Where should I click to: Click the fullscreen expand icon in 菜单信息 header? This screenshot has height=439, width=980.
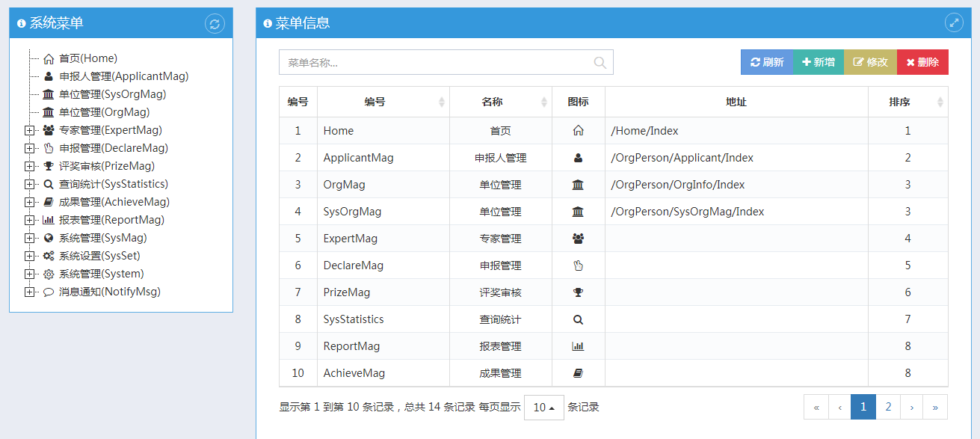[955, 22]
